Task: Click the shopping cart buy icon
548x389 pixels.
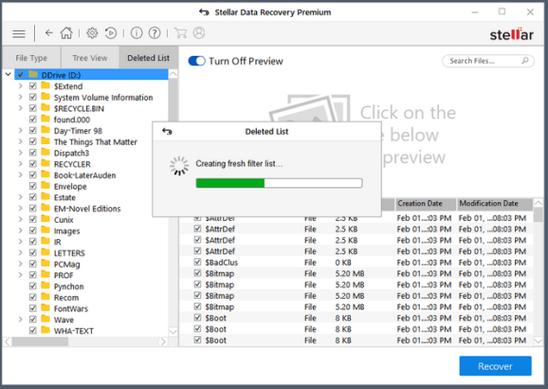Action: [180, 33]
